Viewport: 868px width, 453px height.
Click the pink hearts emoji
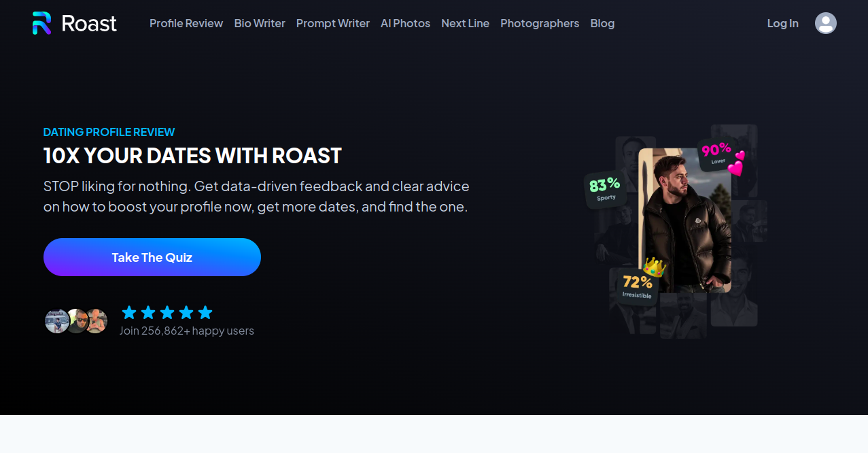pos(737,164)
